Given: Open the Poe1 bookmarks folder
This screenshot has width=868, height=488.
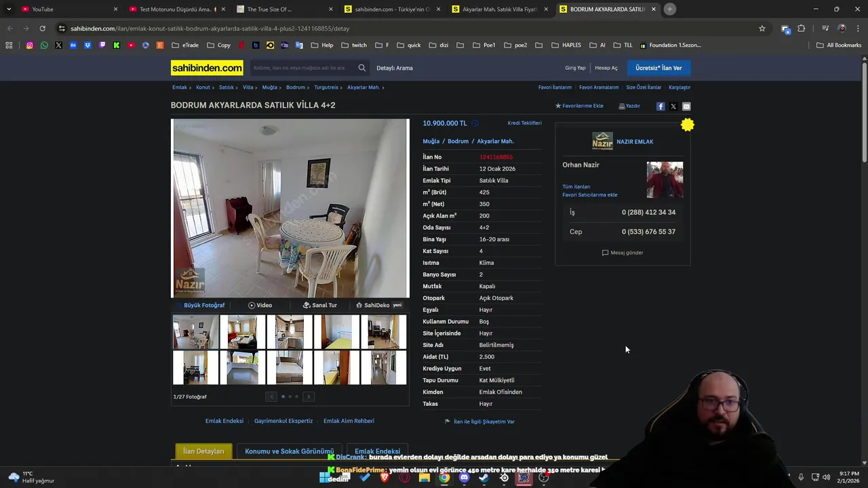Looking at the screenshot, I should [x=484, y=45].
